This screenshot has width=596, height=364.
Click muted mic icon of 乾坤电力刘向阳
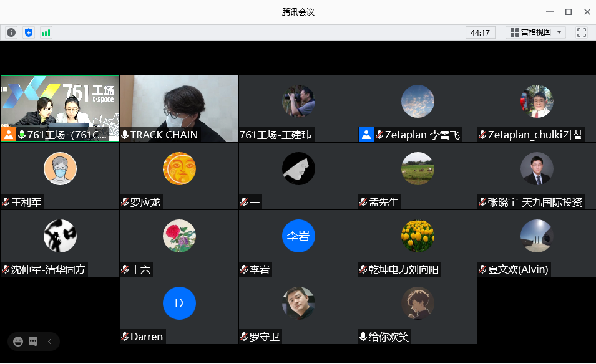pyautogui.click(x=363, y=269)
